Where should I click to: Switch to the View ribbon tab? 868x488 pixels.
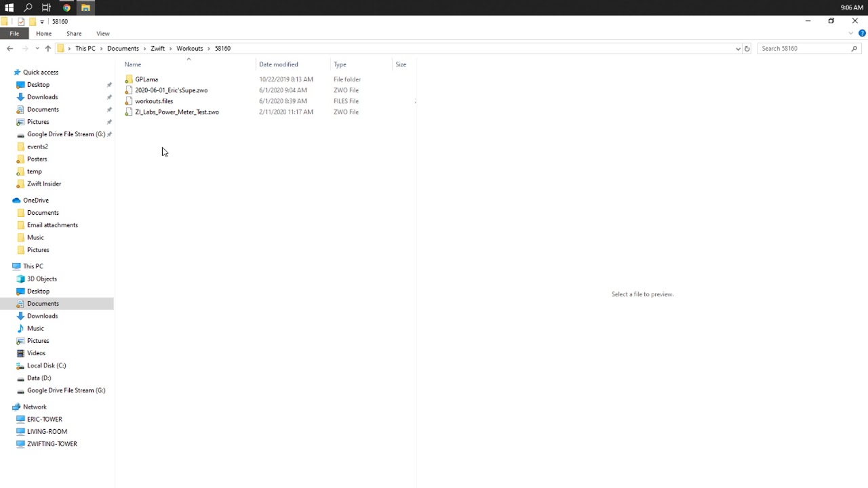(x=103, y=33)
